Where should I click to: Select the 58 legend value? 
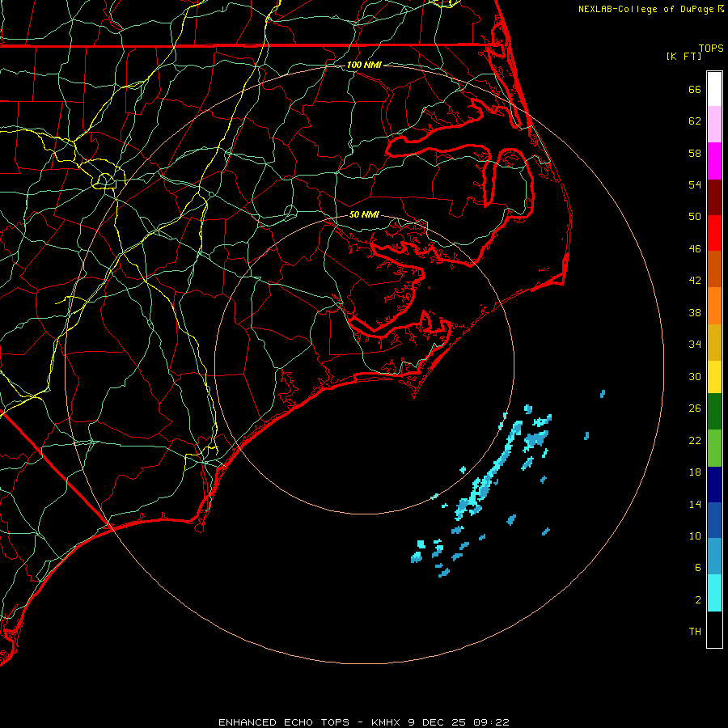pyautogui.click(x=695, y=153)
